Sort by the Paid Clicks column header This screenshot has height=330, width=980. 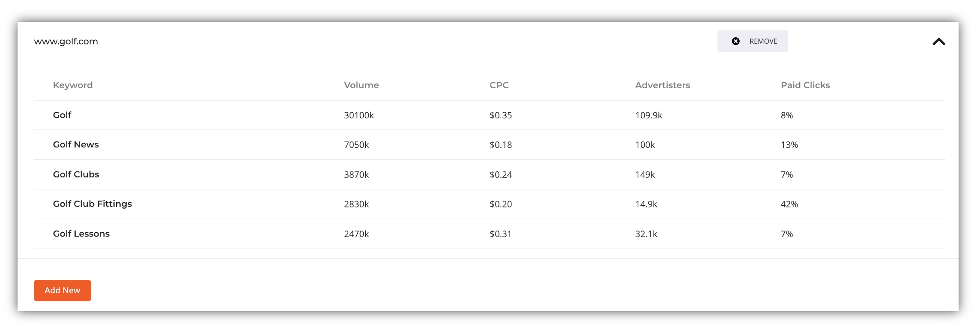[805, 85]
